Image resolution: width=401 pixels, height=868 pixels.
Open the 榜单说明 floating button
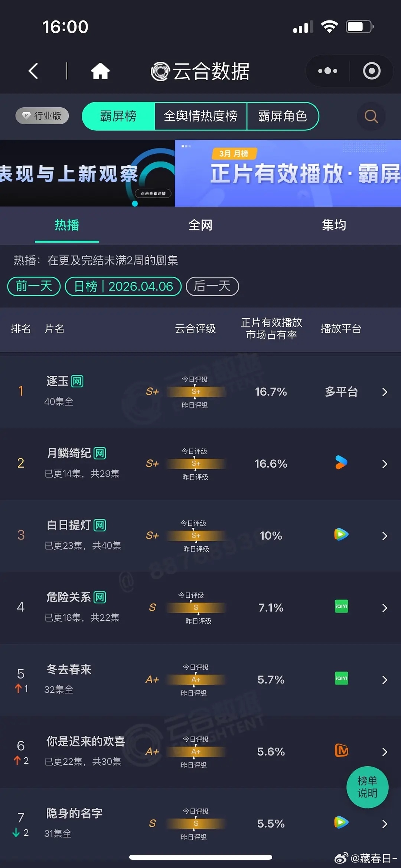[x=367, y=787]
